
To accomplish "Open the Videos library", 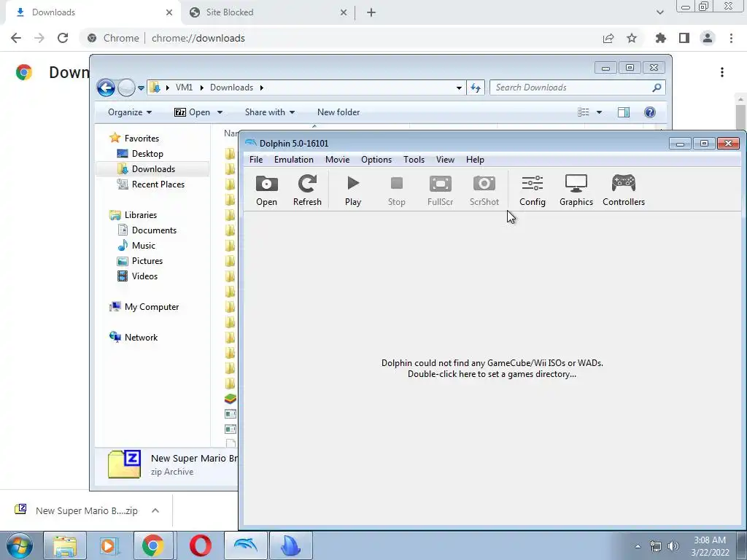I will coord(144,276).
